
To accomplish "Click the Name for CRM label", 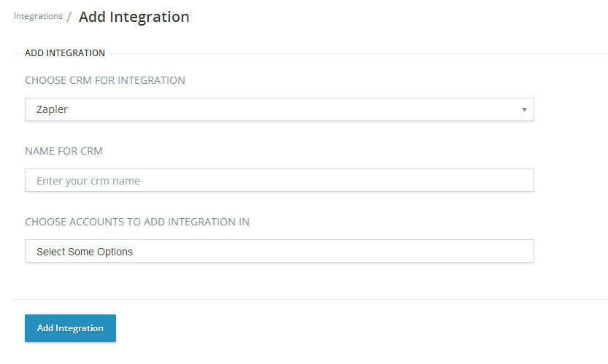I will [64, 151].
